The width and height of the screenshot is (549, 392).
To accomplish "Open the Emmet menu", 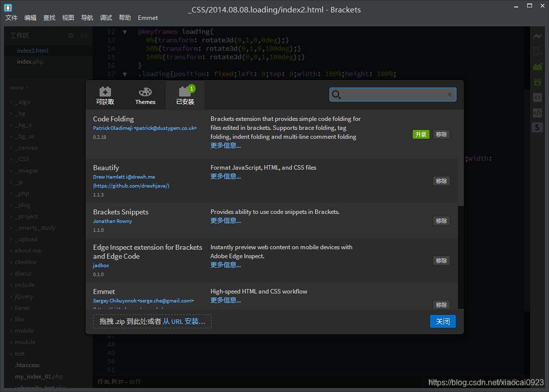I will click(x=148, y=18).
